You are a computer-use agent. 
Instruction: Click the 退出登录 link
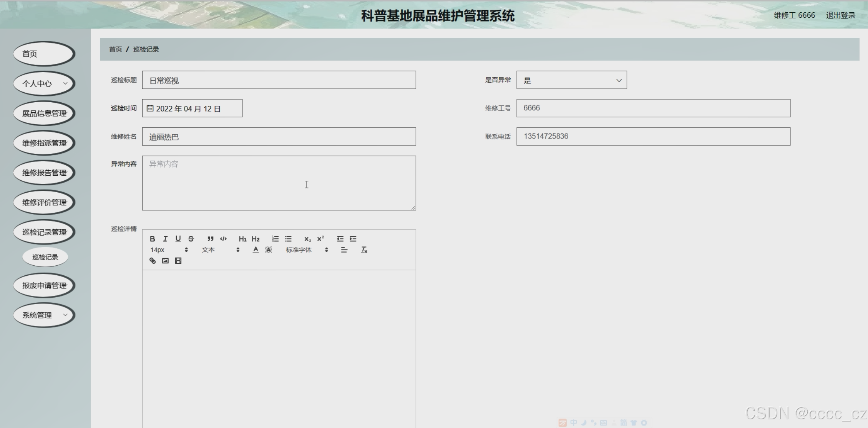(840, 15)
